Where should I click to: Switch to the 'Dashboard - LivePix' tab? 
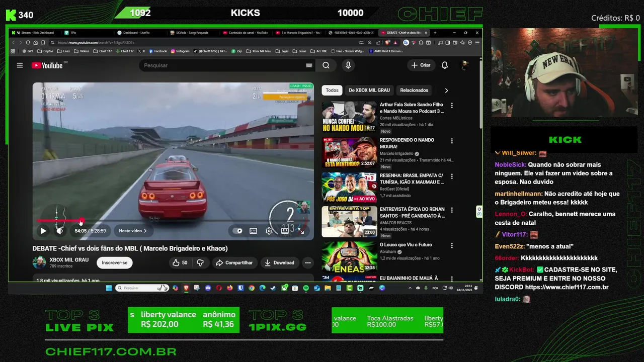coord(136,33)
